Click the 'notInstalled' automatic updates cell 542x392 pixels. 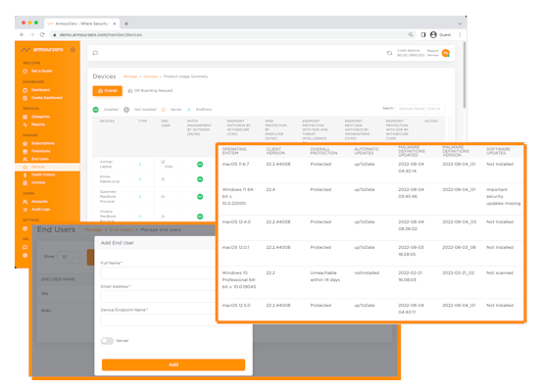[367, 272]
